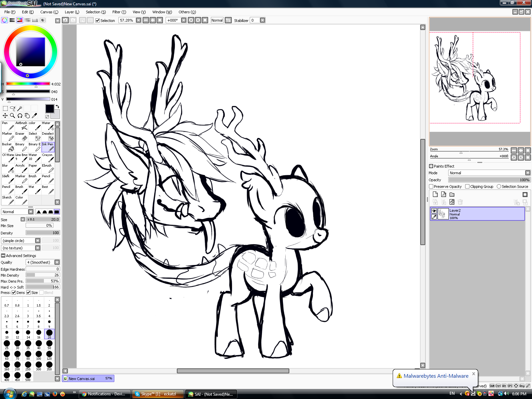The image size is (532, 399).
Task: Open the File menu
Action: 10,12
